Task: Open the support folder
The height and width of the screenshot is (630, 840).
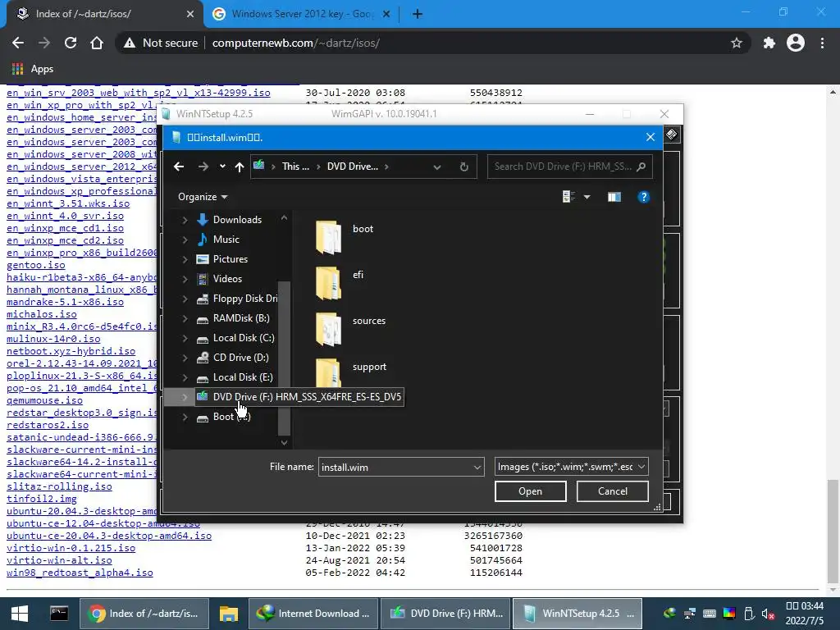Action: (350, 372)
